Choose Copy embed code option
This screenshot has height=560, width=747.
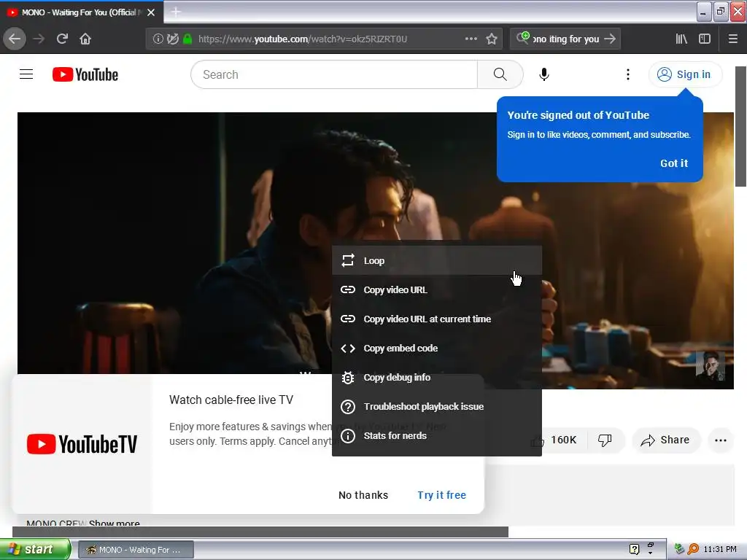click(436, 348)
